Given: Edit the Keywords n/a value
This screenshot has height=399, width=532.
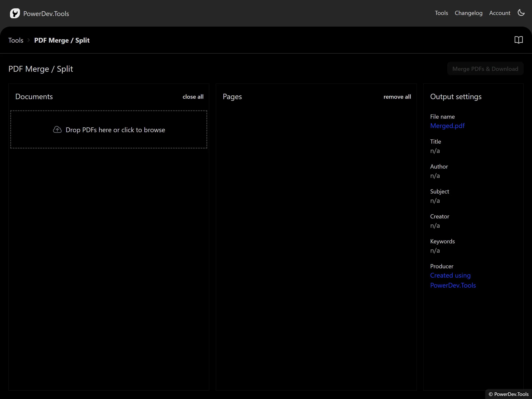Looking at the screenshot, I should tap(435, 251).
